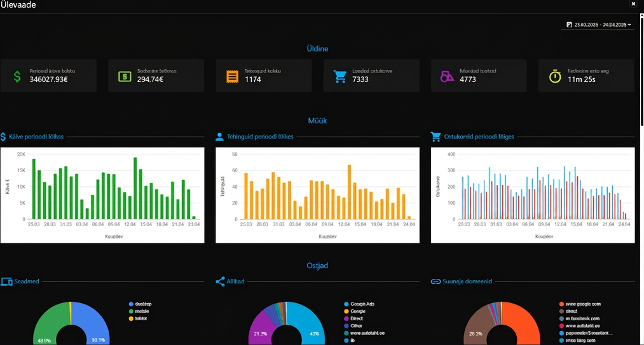Toggle the www.google.com legend entry
Screen dimensions: 644x345
coord(580,304)
